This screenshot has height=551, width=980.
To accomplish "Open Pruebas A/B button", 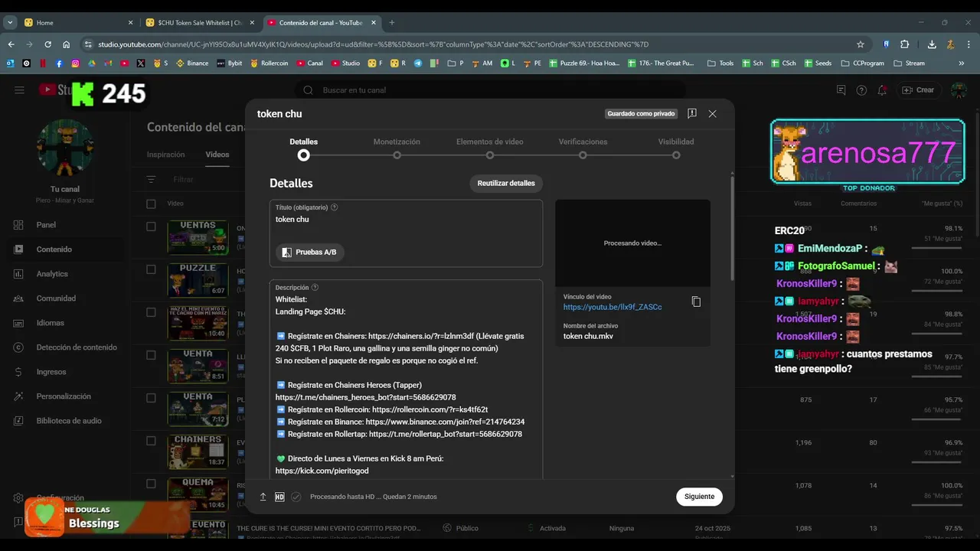I will [x=310, y=252].
